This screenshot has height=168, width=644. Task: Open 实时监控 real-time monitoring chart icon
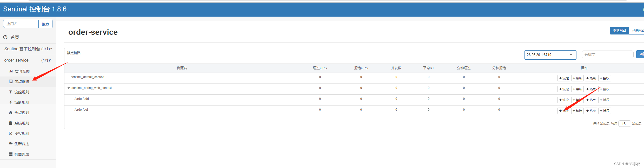pos(11,71)
